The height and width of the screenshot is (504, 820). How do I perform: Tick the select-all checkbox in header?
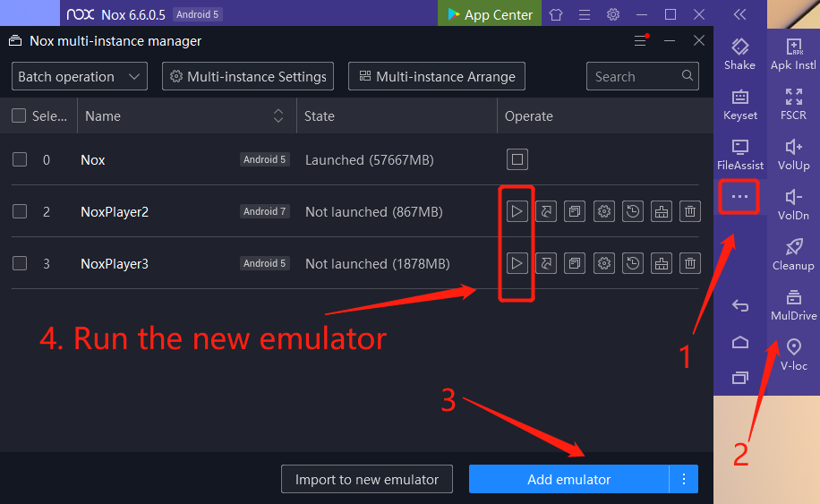click(x=19, y=115)
